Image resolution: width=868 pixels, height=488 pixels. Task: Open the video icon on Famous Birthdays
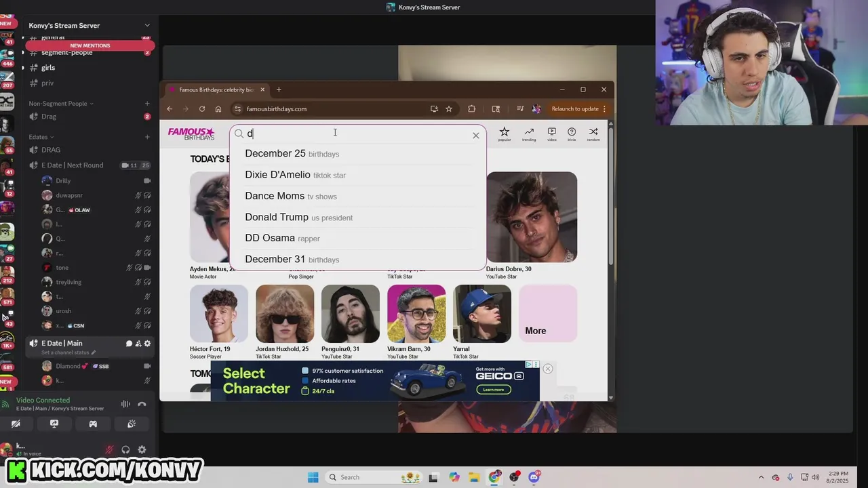tap(551, 134)
